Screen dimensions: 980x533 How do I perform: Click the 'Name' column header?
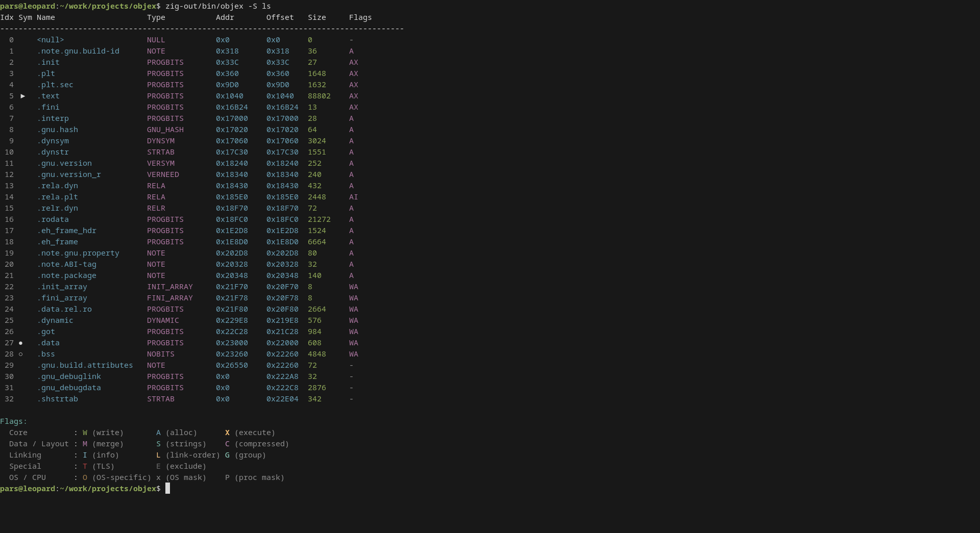point(46,17)
